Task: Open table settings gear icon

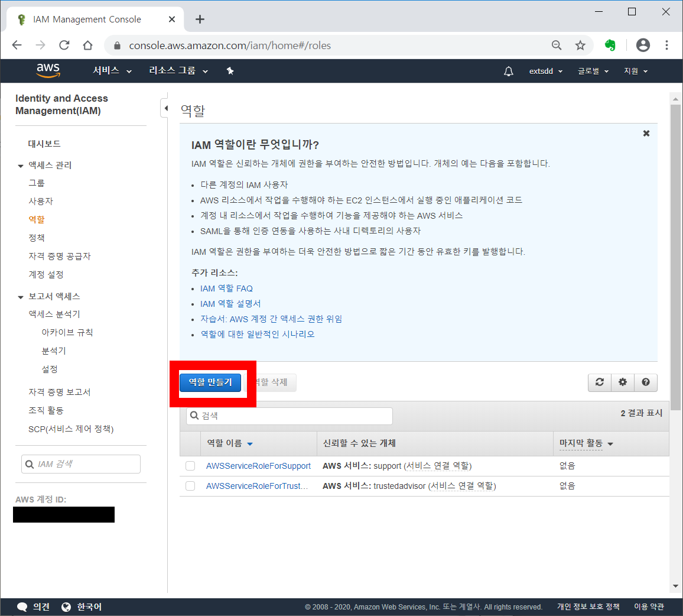Action: [623, 382]
